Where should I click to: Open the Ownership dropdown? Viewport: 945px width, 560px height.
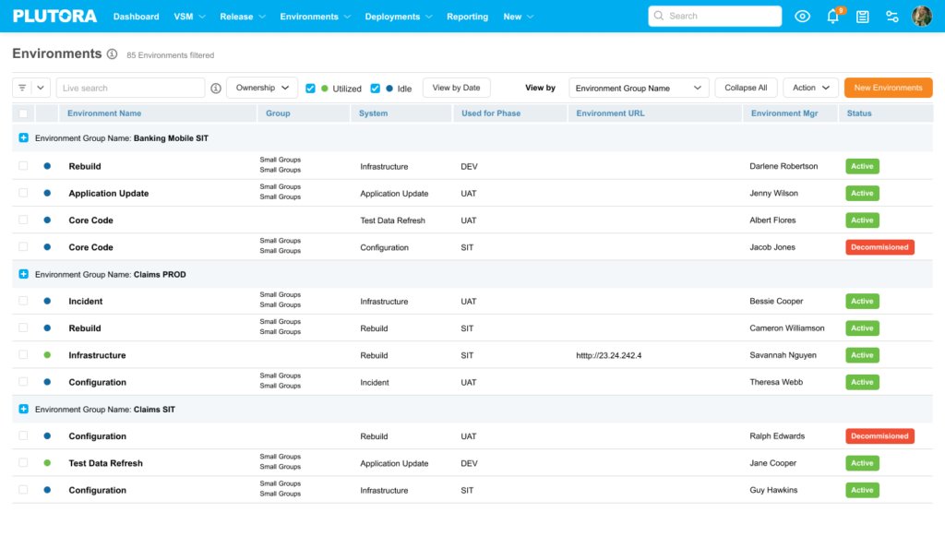click(x=262, y=88)
